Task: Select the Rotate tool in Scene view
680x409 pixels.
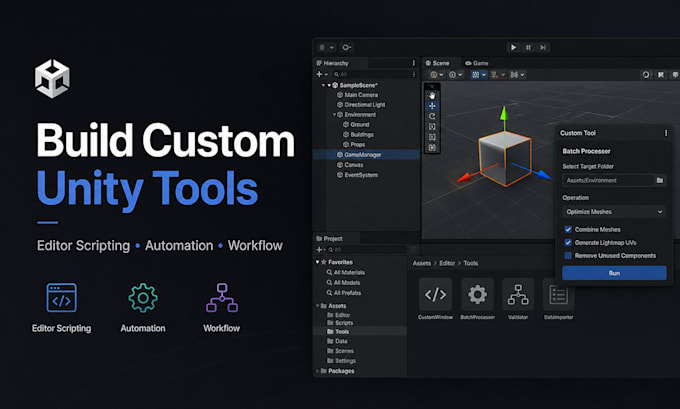Action: point(432,116)
